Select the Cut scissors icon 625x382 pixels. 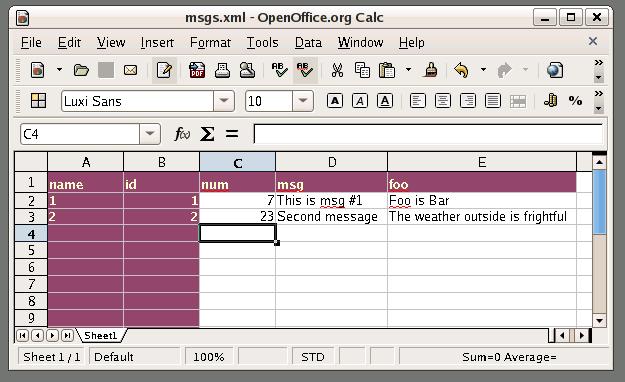[x=337, y=71]
